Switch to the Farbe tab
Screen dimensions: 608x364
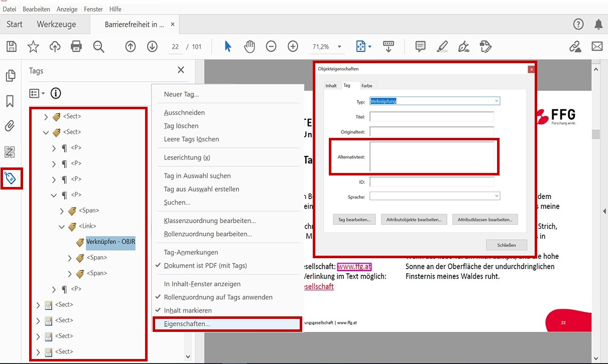367,86
